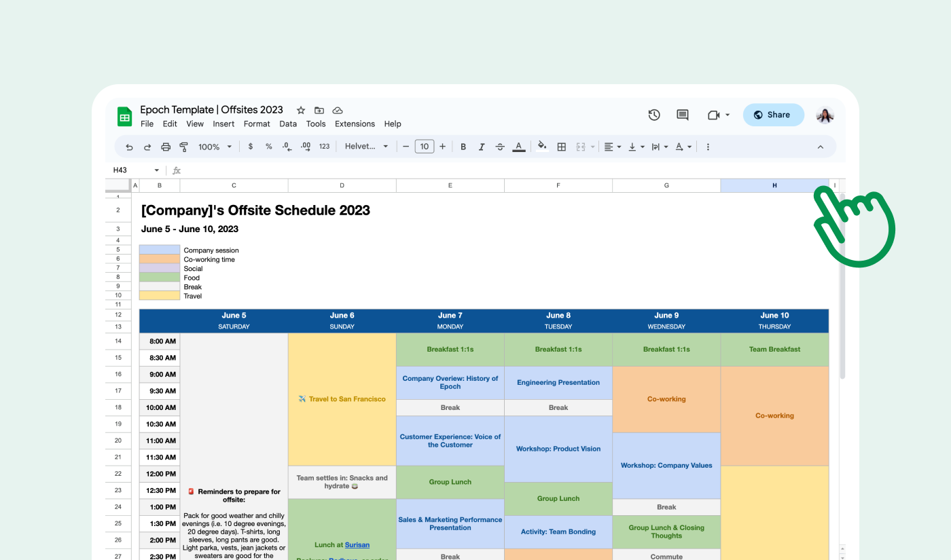This screenshot has height=560, width=951.
Task: Click the merge cells icon
Action: click(x=581, y=147)
